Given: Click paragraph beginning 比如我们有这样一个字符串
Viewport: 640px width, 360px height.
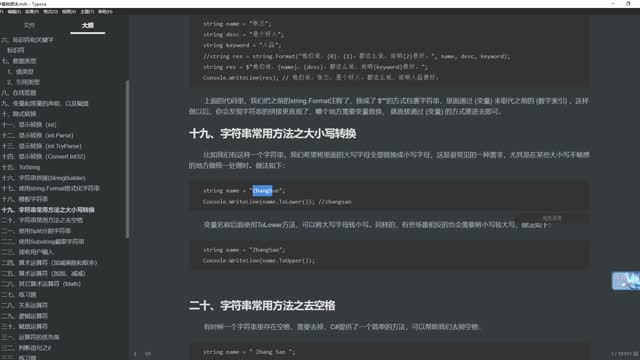Looking at the screenshot, I should click(389, 160).
